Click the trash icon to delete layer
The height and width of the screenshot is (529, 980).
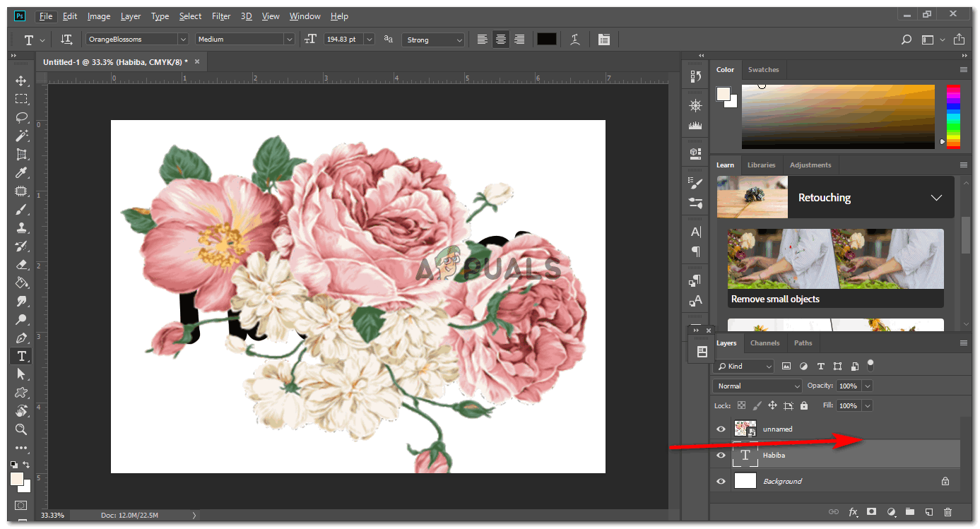point(948,512)
